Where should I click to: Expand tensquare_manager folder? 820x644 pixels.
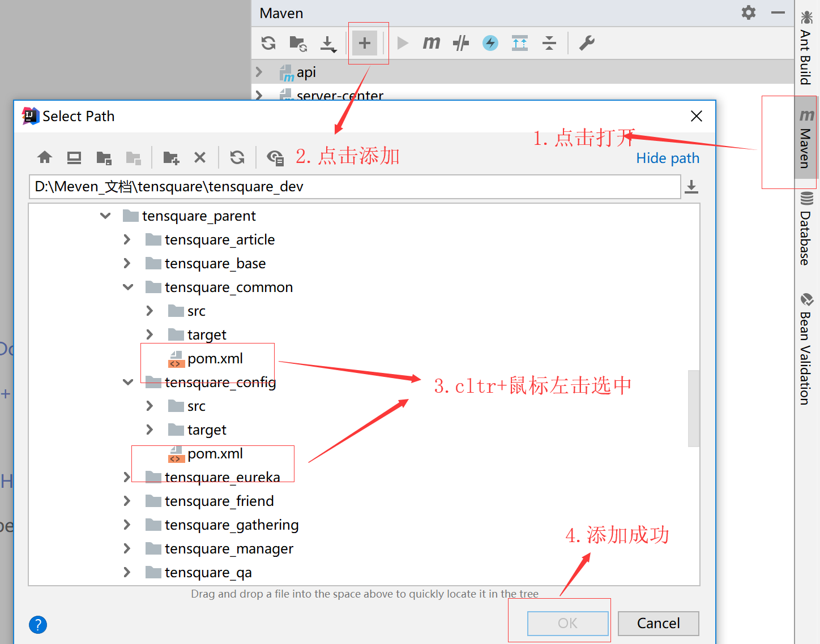(x=127, y=548)
